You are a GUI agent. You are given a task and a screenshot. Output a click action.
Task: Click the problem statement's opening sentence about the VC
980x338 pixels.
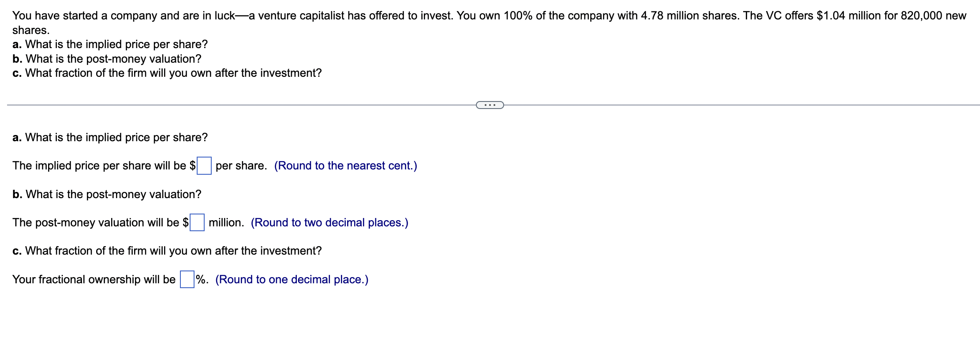232,16
